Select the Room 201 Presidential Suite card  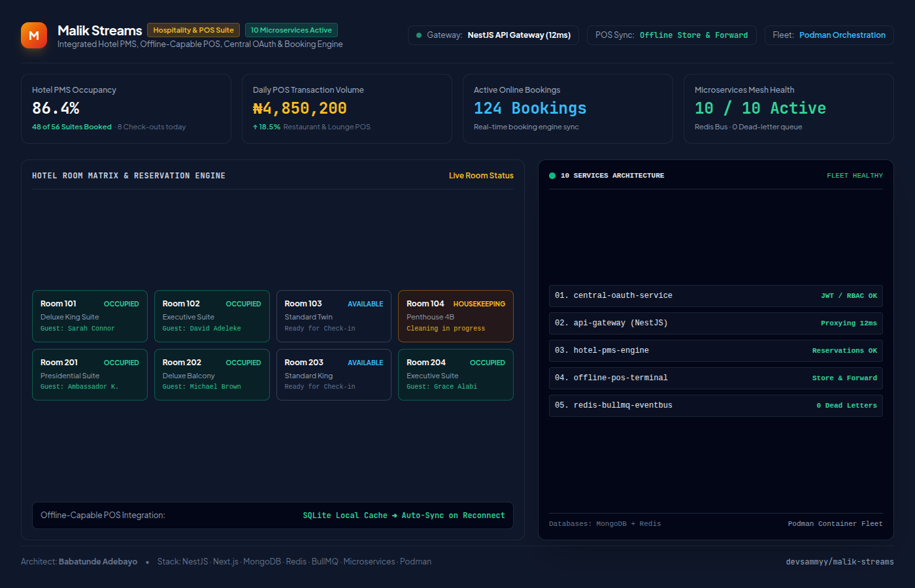tap(90, 374)
